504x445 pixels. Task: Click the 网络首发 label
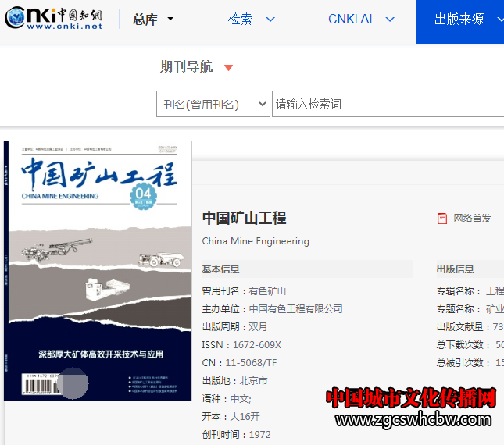tap(473, 219)
